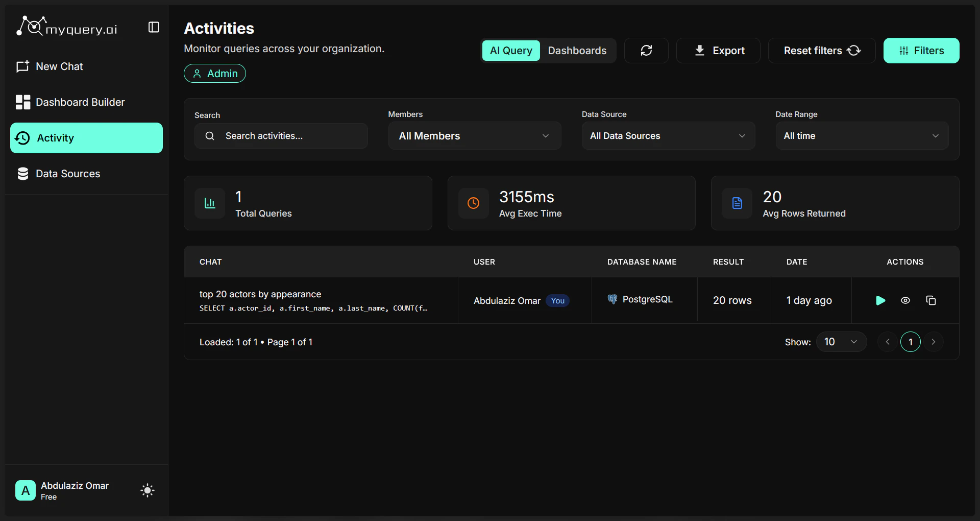Screen dimensions: 980x521
Task: Click the '3155ms' value
Action: pos(527,197)
